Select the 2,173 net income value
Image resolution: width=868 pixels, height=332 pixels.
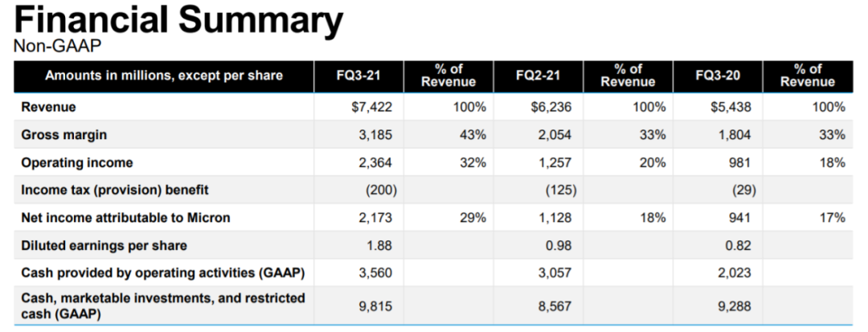coord(375,218)
